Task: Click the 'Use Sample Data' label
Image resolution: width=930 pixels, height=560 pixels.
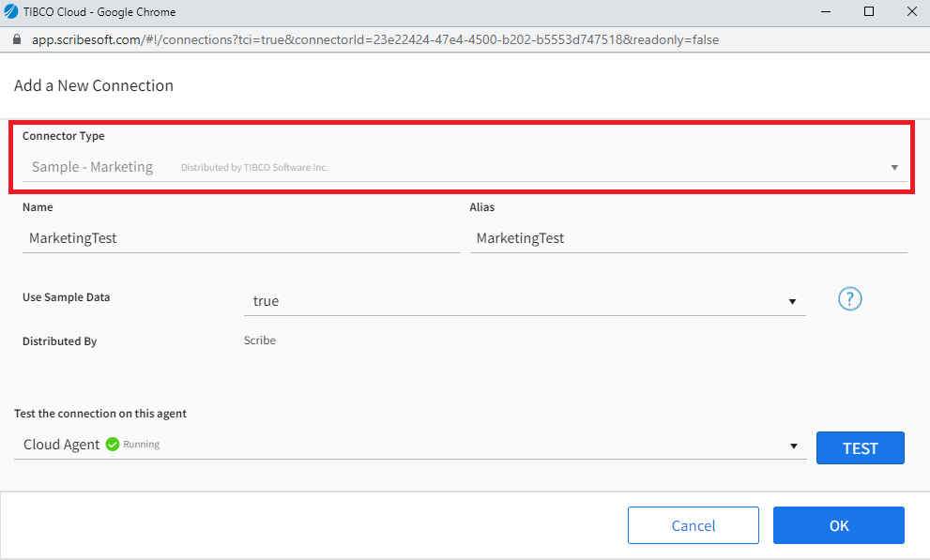Action: click(67, 297)
